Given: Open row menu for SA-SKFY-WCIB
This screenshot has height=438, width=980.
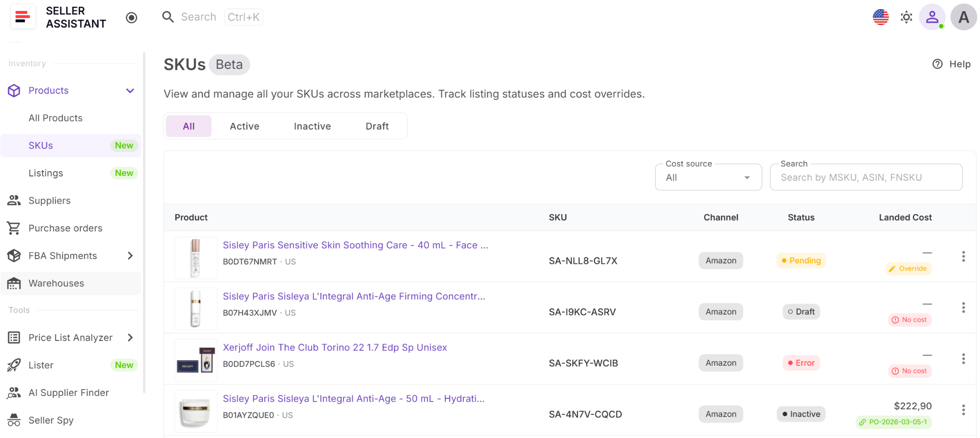Looking at the screenshot, I should coord(963,359).
